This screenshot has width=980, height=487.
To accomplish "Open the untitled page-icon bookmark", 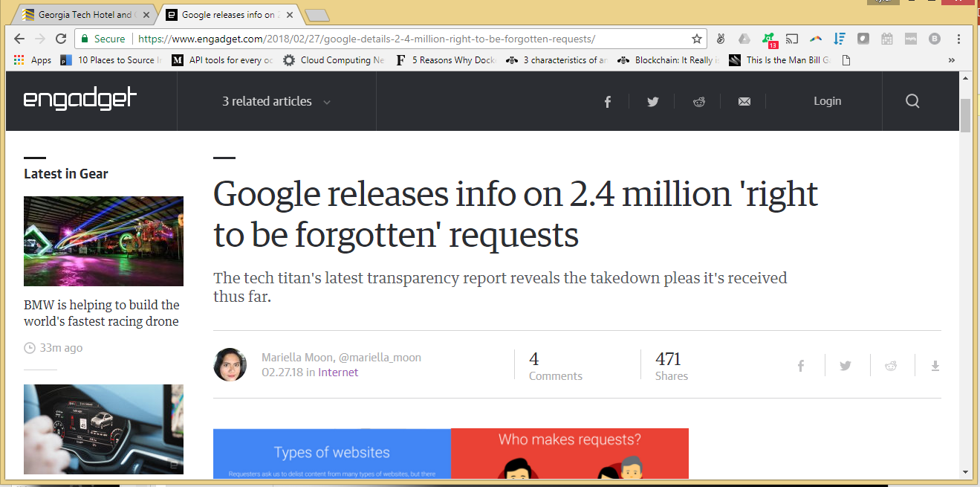I will [x=846, y=60].
